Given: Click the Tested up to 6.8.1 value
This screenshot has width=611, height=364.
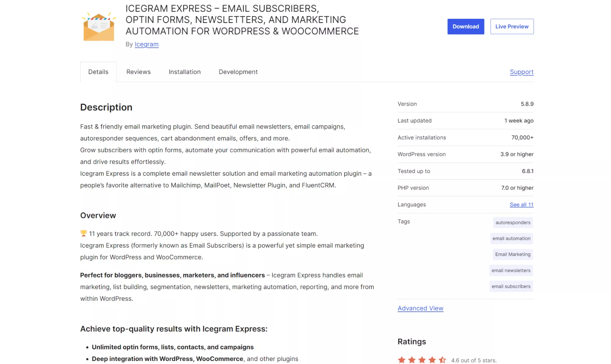Looking at the screenshot, I should point(528,171).
